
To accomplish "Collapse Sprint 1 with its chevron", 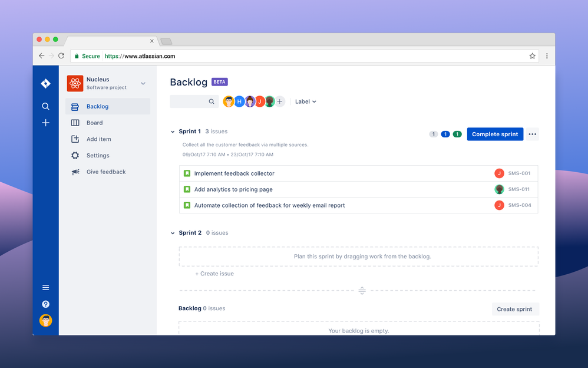I will 173,131.
